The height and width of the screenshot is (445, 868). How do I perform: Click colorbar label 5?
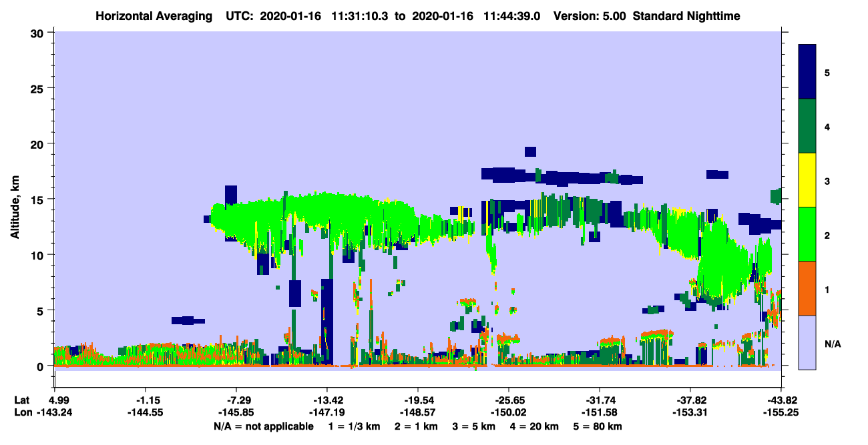click(827, 72)
